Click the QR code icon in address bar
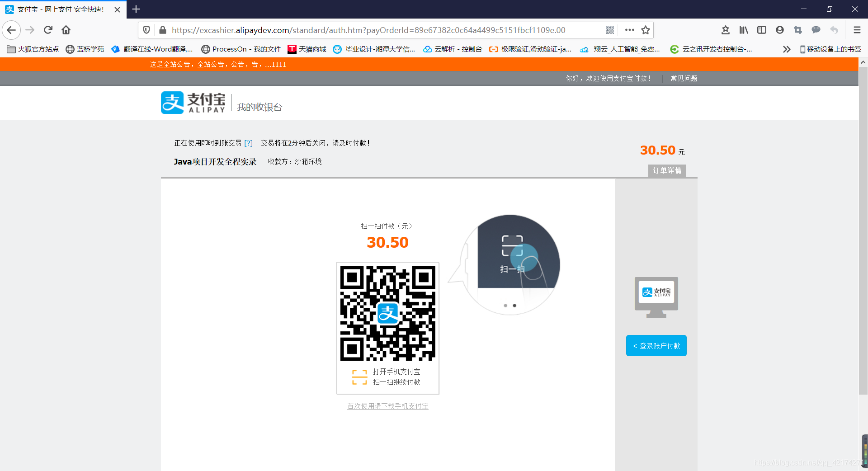Viewport: 868px width, 471px height. [610, 30]
